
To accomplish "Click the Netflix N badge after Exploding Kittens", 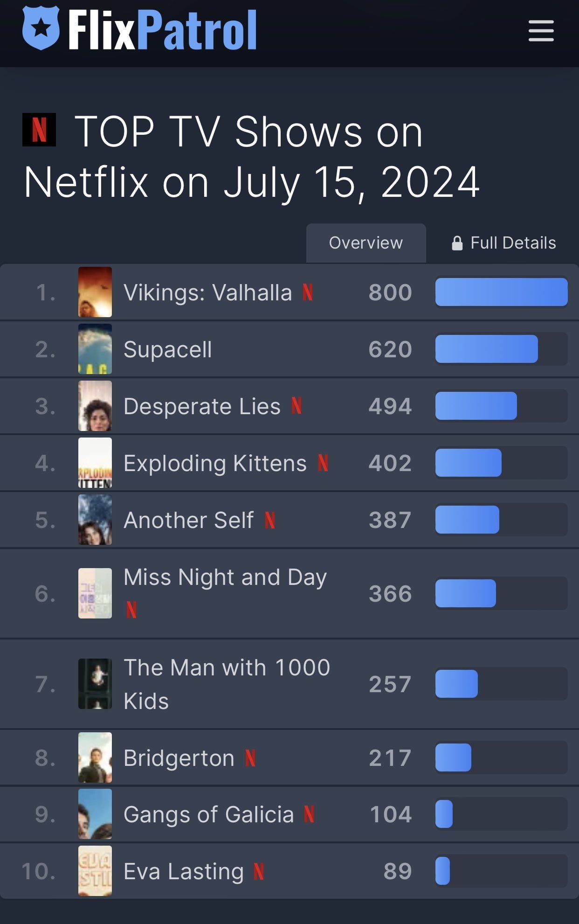I will pos(323,463).
